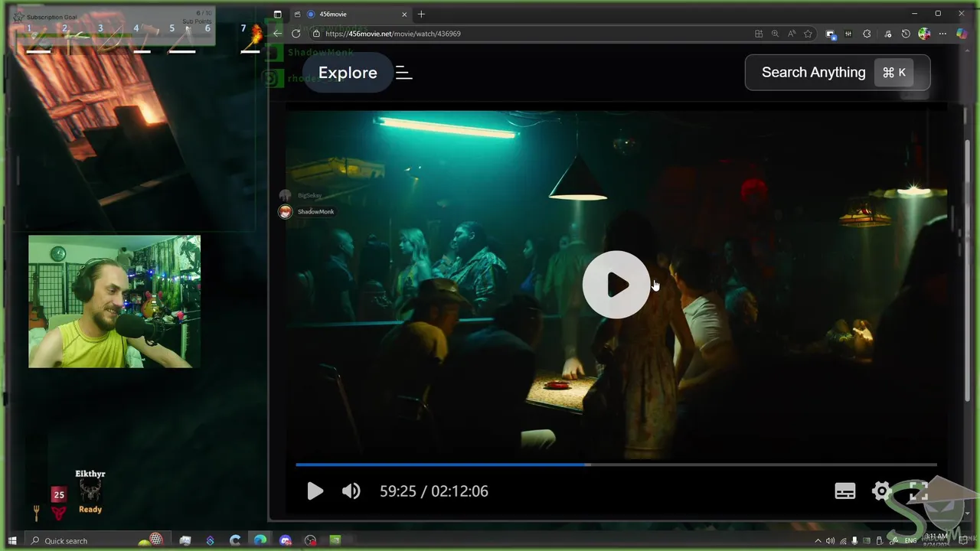
Task: Open browser history clock icon
Action: coord(906,34)
